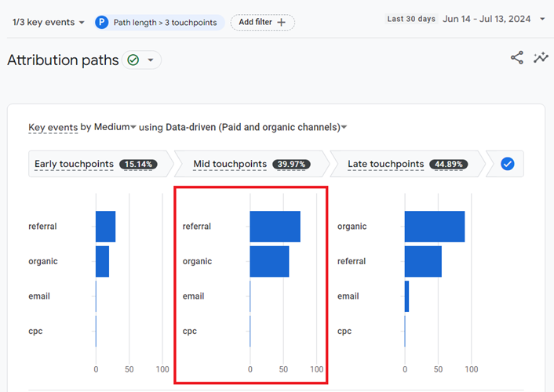Select the Mid touchpoints step
The height and width of the screenshot is (392, 554).
pos(252,164)
